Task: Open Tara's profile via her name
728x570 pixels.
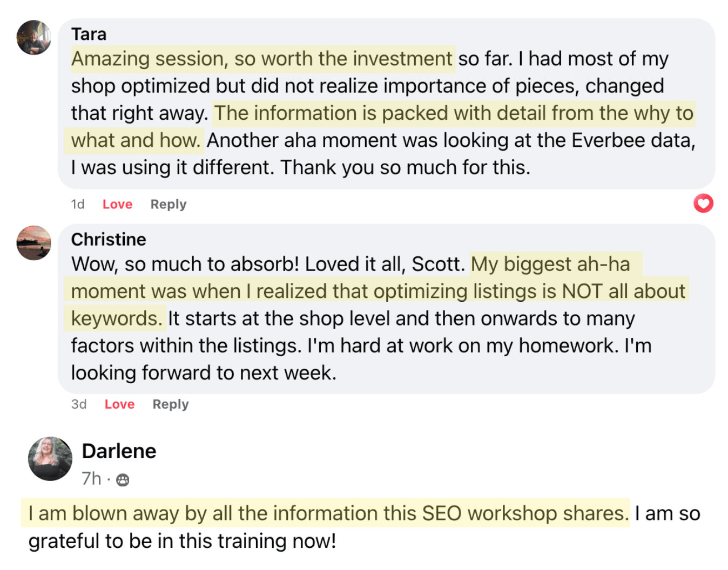Action: (x=89, y=34)
